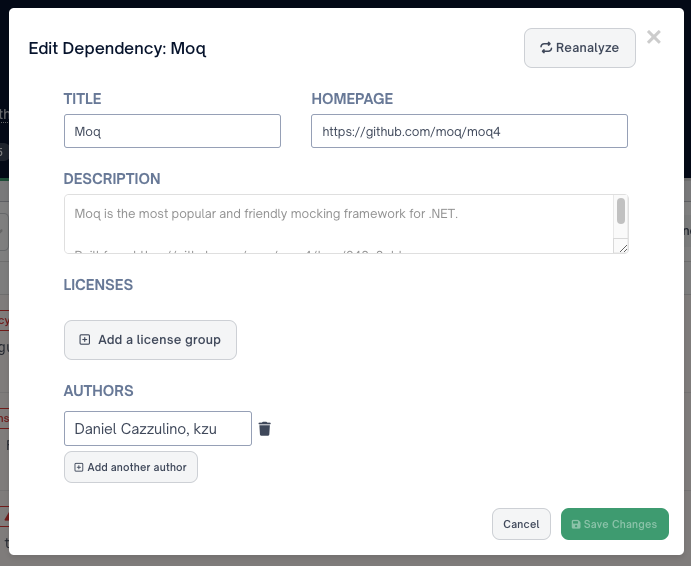
Task: Click the DESCRIPTION label
Action: click(112, 179)
